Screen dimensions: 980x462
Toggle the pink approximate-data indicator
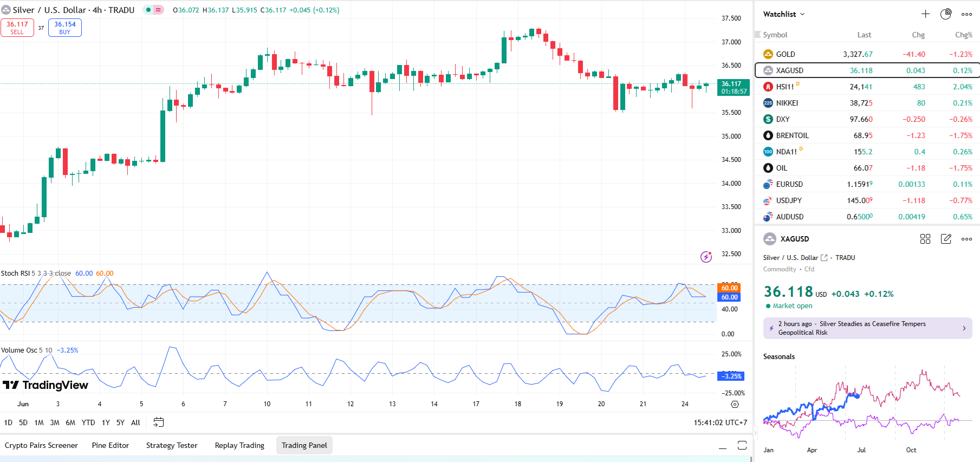click(158, 10)
